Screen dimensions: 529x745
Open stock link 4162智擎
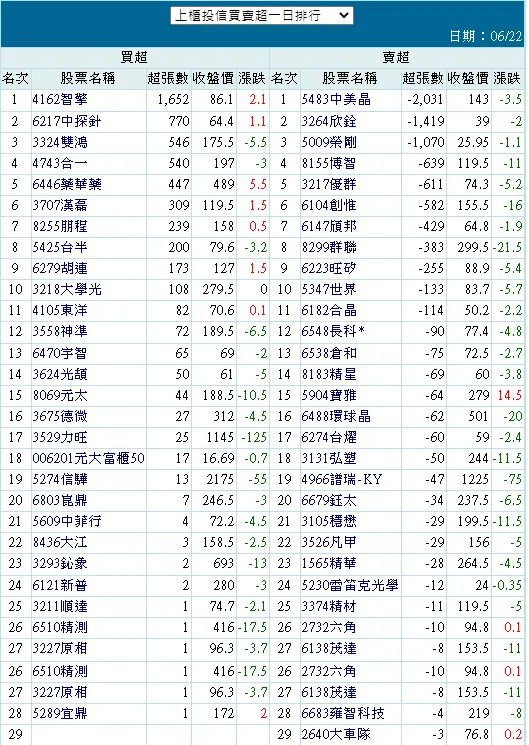click(60, 100)
